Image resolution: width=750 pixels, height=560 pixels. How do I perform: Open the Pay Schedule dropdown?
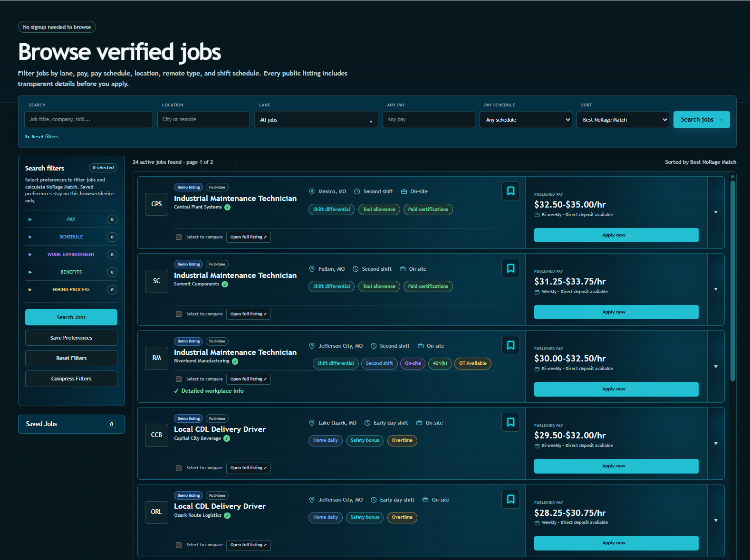[526, 120]
